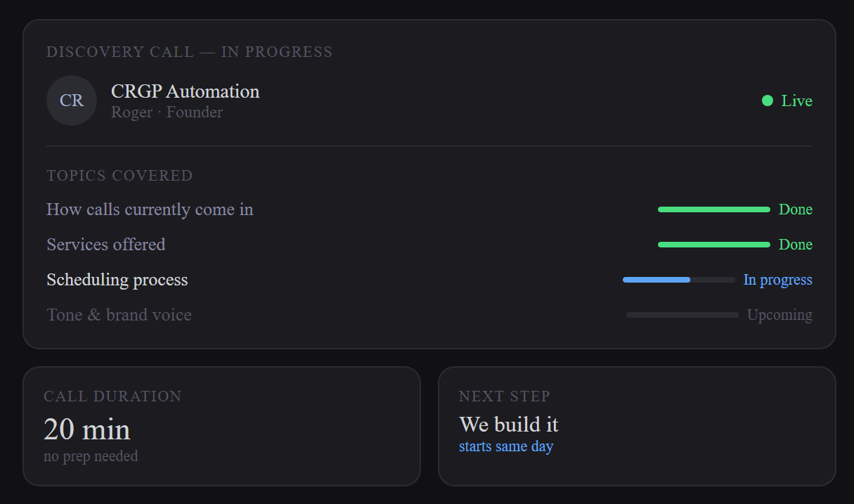Click the 'Upcoming' status label
This screenshot has height=504, width=854.
click(x=779, y=315)
